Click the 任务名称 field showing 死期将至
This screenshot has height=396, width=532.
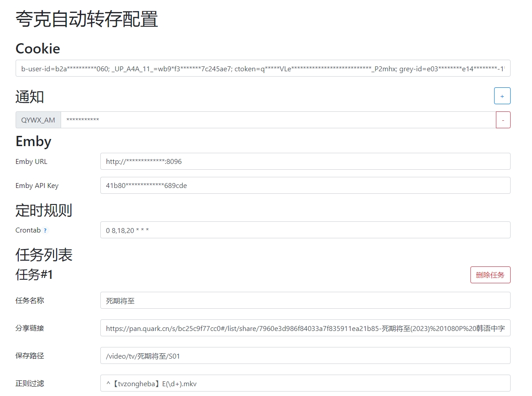(x=305, y=300)
